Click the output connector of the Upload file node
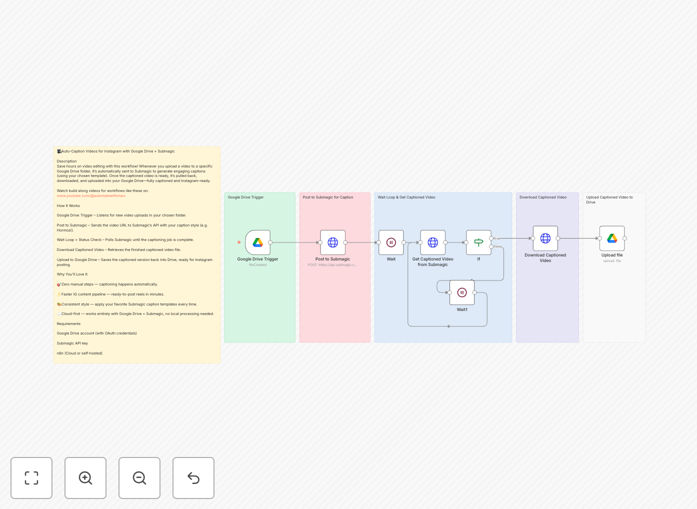The width and height of the screenshot is (697, 509). 625,238
